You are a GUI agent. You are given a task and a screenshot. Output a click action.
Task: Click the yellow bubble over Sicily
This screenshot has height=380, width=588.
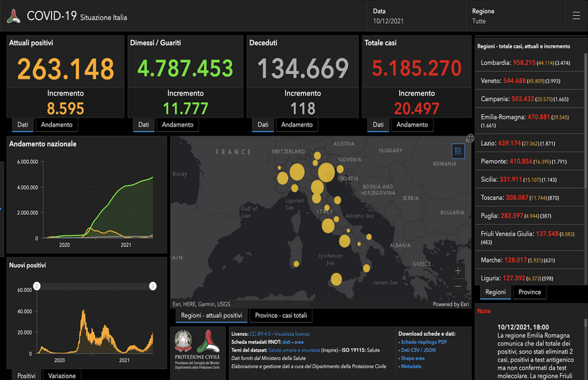(x=336, y=279)
